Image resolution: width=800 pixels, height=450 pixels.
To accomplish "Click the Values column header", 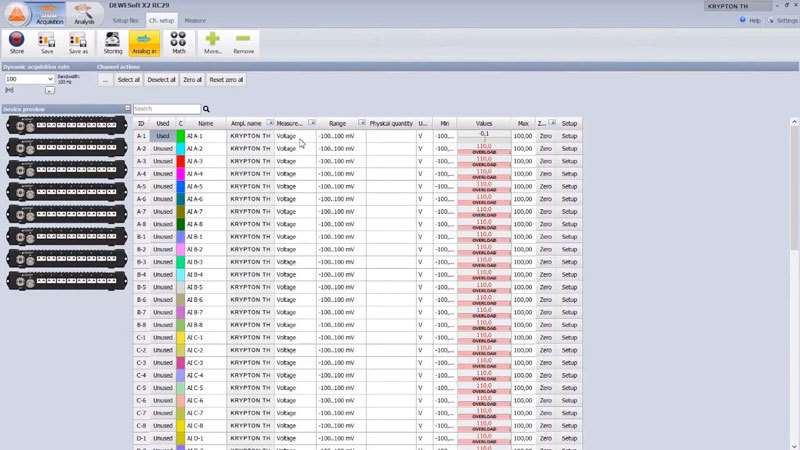I will point(484,123).
